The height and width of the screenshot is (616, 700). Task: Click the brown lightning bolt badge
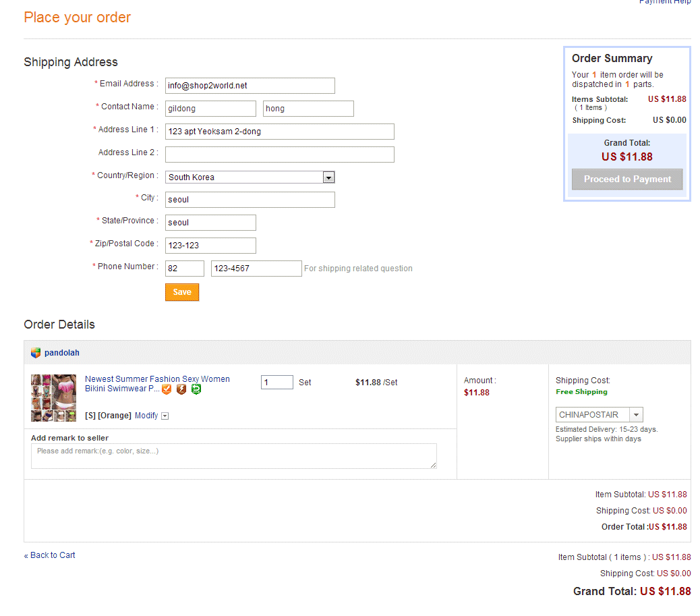[181, 389]
